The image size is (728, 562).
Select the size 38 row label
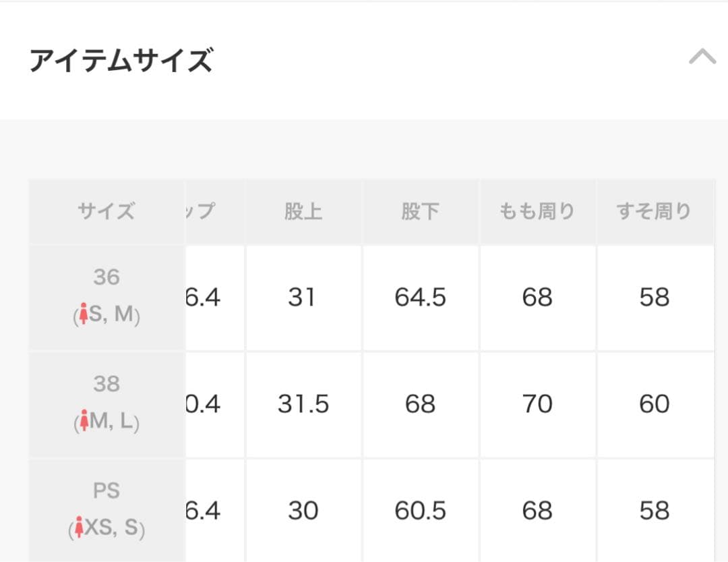(106, 385)
